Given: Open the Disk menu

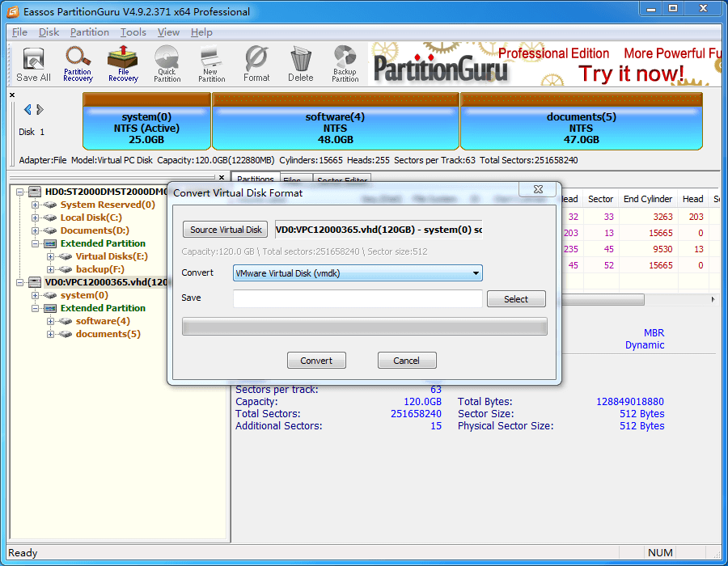Looking at the screenshot, I should point(49,32).
